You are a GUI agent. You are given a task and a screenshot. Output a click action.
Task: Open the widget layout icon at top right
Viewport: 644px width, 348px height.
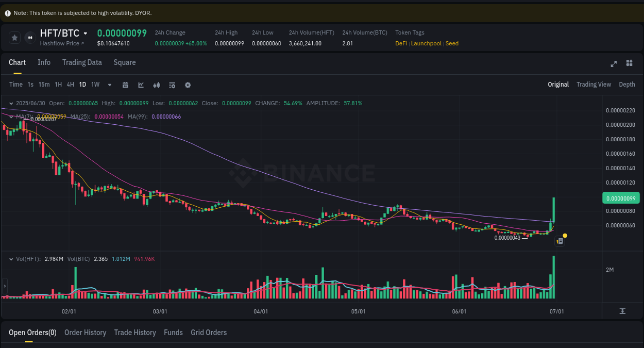(x=629, y=63)
